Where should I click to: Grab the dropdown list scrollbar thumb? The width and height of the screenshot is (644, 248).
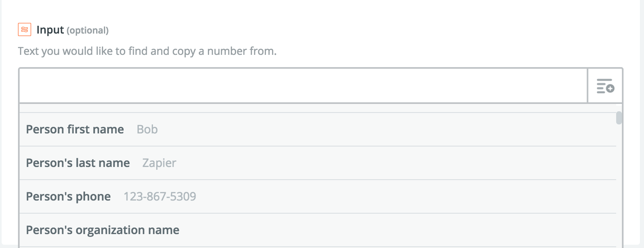[619, 118]
